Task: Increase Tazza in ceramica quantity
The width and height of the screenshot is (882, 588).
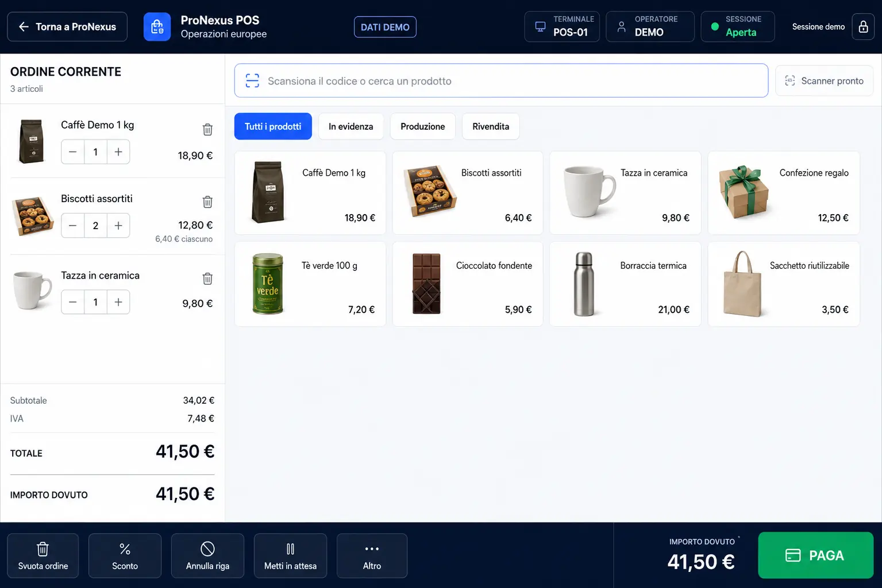Action: tap(118, 302)
